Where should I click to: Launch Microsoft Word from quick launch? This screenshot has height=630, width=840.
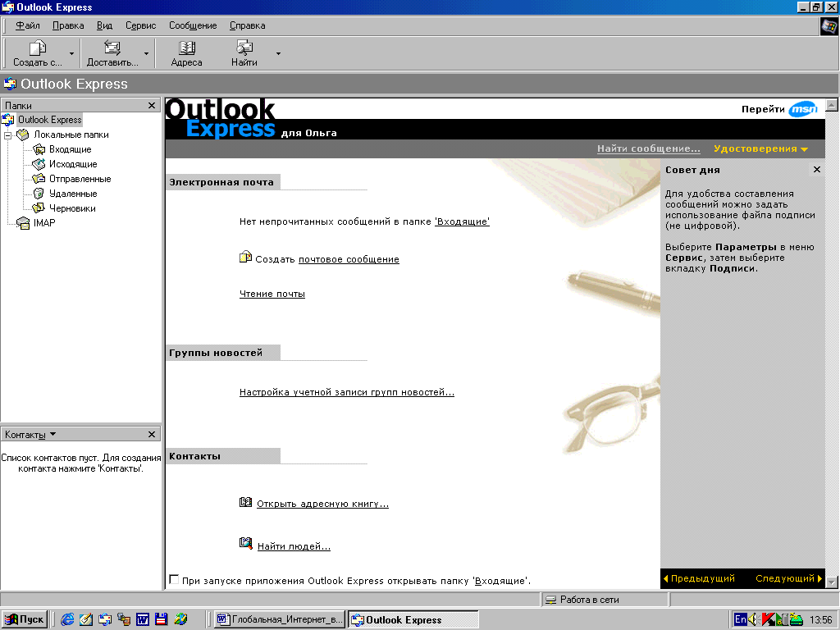[143, 619]
